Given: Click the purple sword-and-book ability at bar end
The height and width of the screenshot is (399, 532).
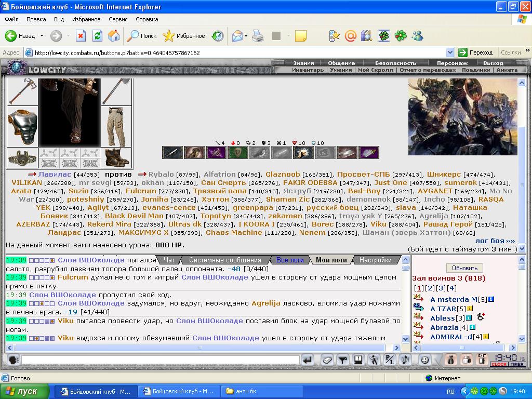Looking at the screenshot, I should coord(369,153).
